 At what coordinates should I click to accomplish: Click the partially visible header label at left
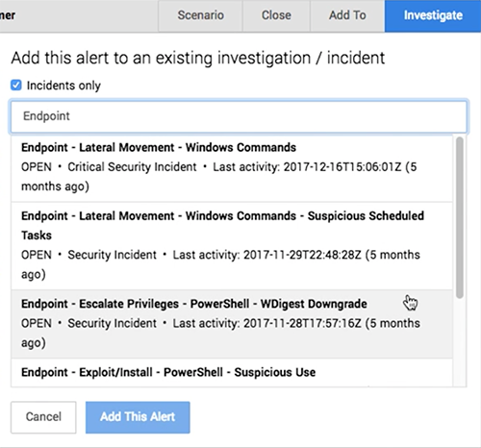click(x=8, y=15)
